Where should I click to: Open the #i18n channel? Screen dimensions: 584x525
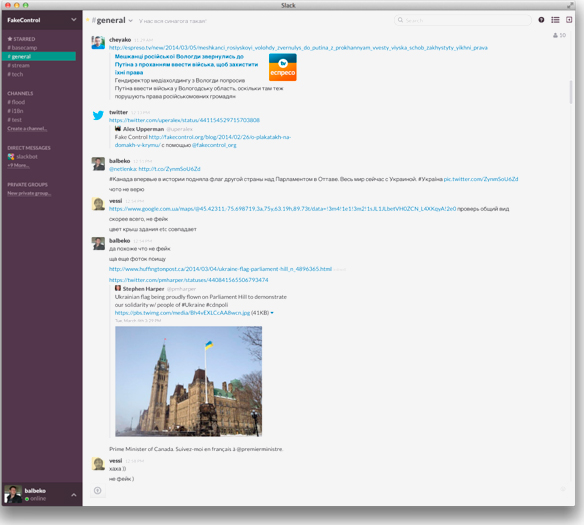[15, 111]
